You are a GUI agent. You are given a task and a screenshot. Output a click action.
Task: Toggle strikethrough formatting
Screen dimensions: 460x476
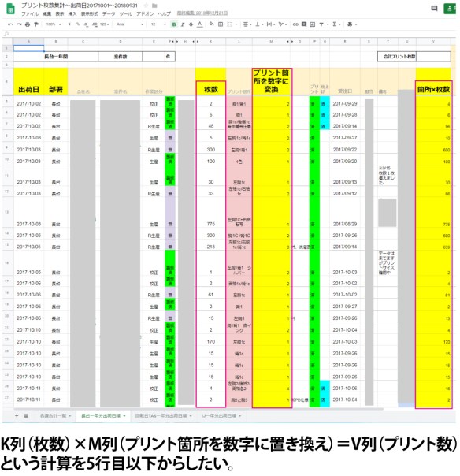click(x=191, y=24)
